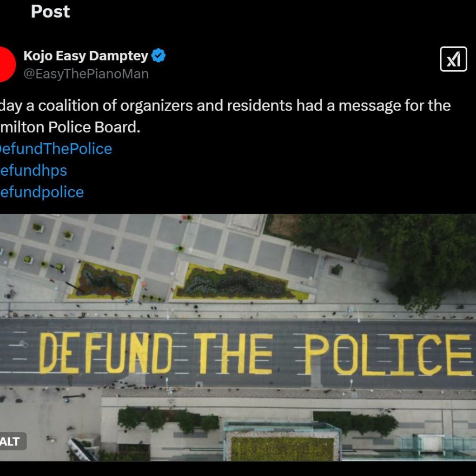Click the yellow word DEFUND in photo
Viewport: 476px width, 476px height.
click(106, 353)
